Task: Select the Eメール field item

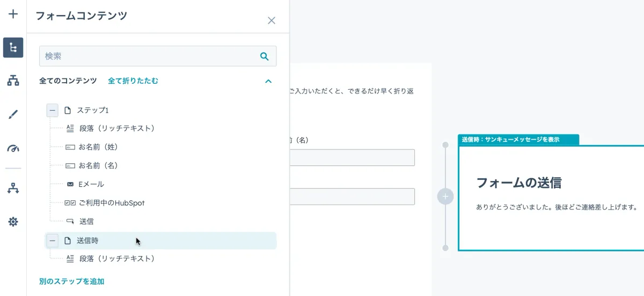Action: coord(91,184)
